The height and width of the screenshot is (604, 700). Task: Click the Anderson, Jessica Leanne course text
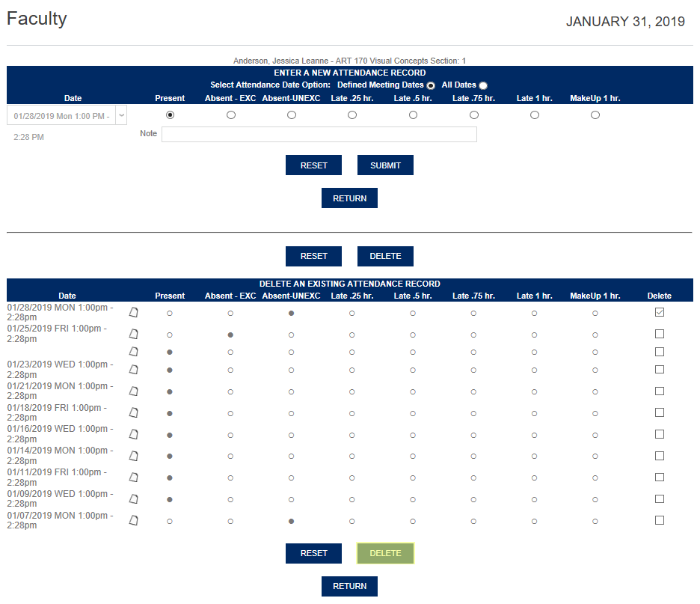[x=349, y=61]
